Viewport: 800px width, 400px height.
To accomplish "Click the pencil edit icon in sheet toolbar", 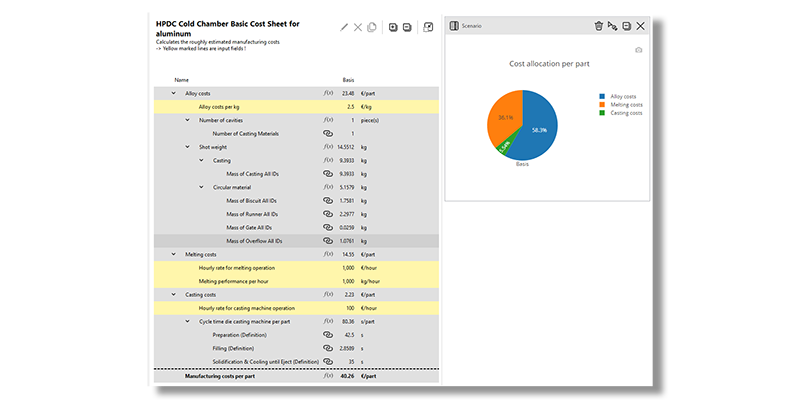I will [345, 26].
